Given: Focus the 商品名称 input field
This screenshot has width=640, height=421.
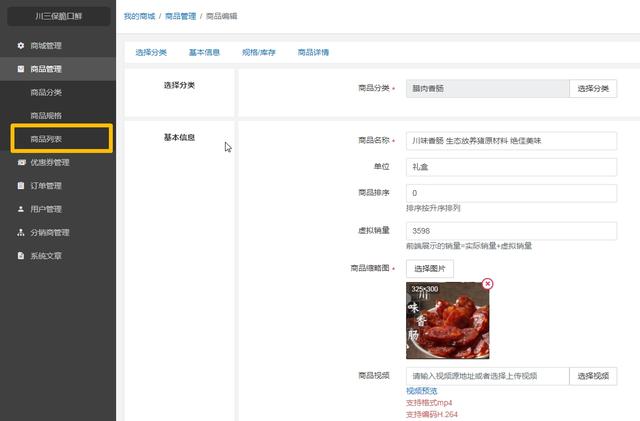Looking at the screenshot, I should pos(511,140).
